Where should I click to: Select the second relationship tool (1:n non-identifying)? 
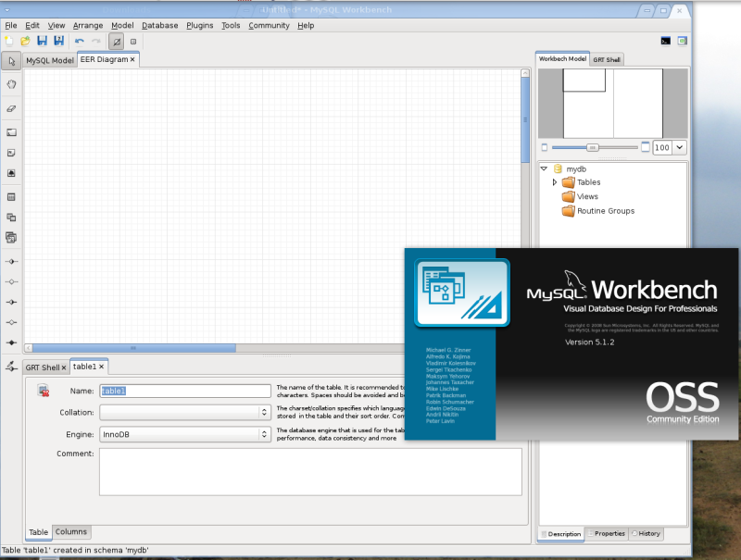coord(11,282)
